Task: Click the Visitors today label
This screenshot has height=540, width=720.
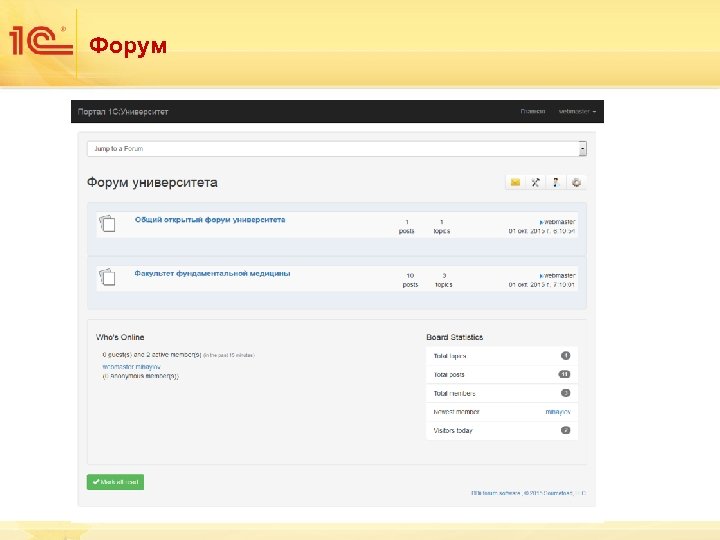Action: click(453, 431)
